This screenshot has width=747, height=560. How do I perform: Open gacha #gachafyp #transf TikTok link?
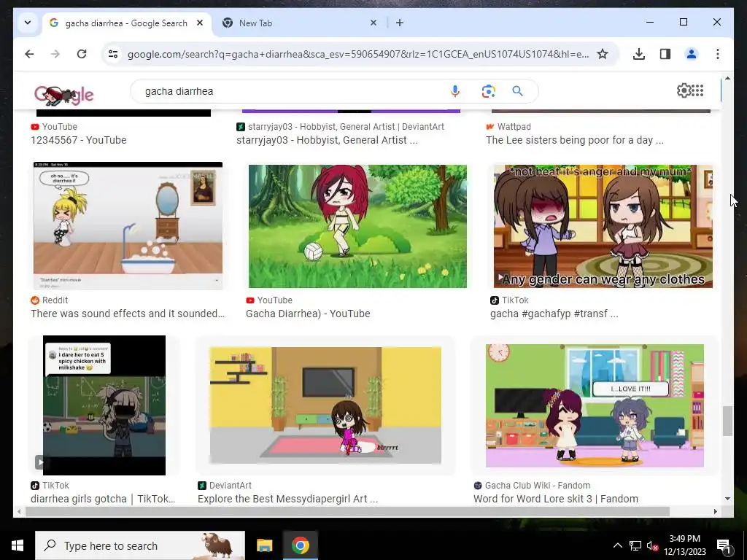[x=554, y=314]
